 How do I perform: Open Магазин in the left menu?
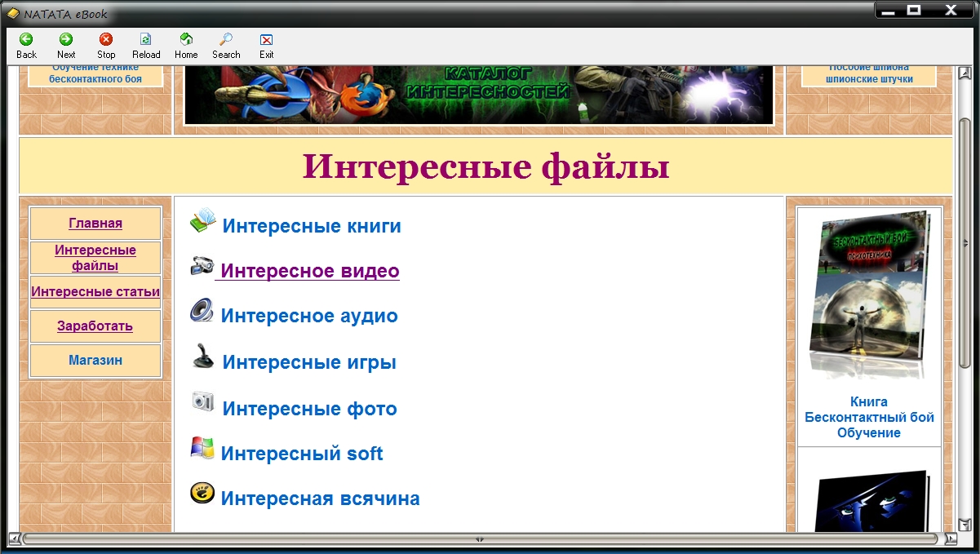point(95,361)
